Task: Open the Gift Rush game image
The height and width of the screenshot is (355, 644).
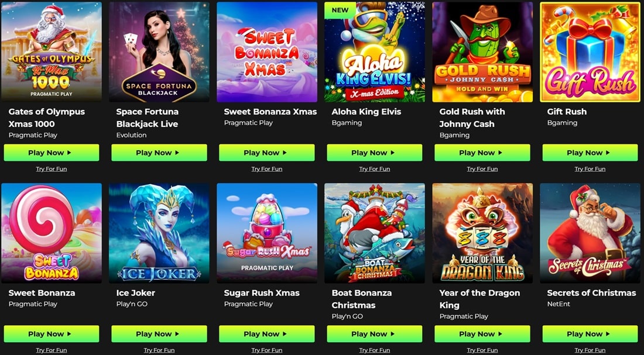Action: click(x=590, y=51)
